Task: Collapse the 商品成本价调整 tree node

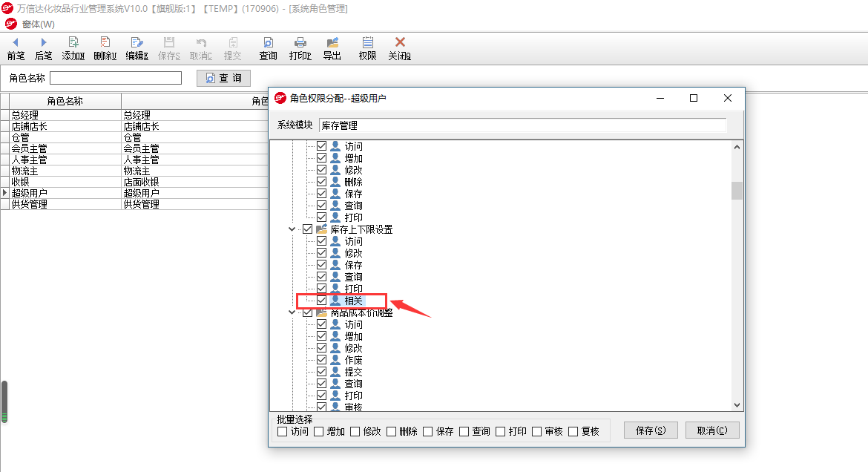Action: (292, 312)
